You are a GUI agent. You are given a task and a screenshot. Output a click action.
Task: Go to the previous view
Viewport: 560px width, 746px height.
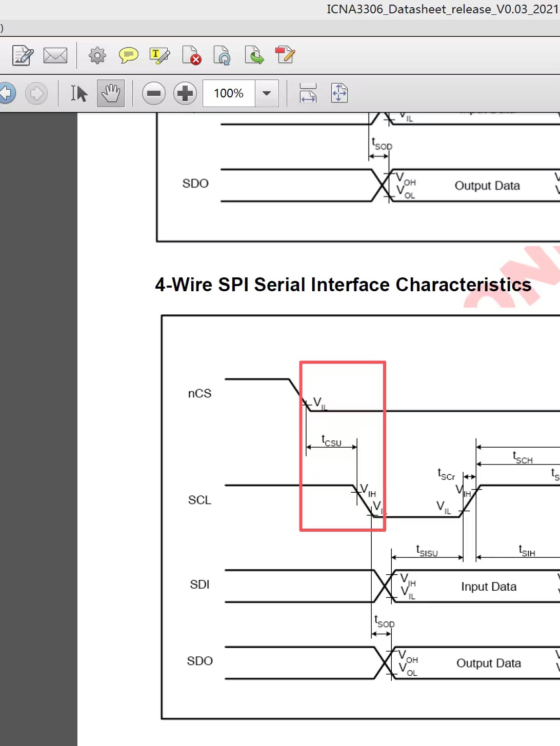(x=7, y=93)
